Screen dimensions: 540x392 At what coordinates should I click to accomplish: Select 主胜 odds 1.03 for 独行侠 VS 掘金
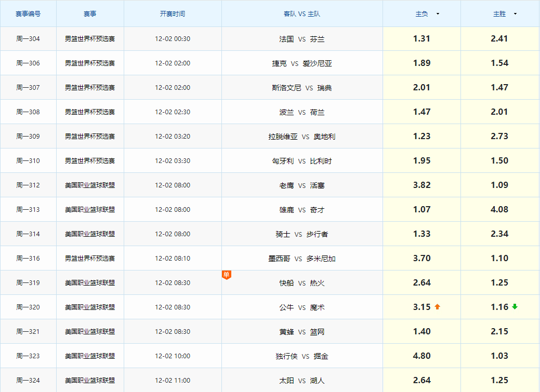coord(499,356)
